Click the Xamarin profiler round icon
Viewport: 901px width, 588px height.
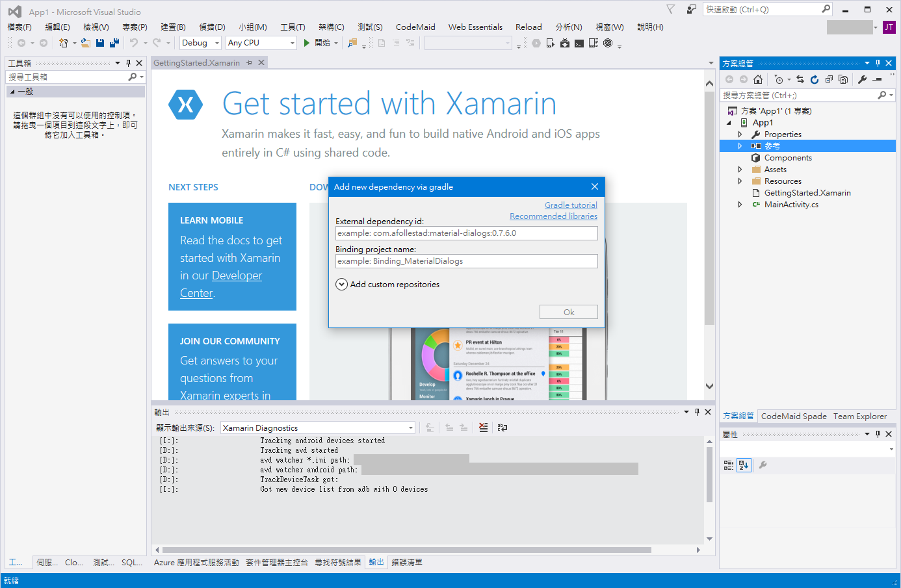[x=608, y=43]
